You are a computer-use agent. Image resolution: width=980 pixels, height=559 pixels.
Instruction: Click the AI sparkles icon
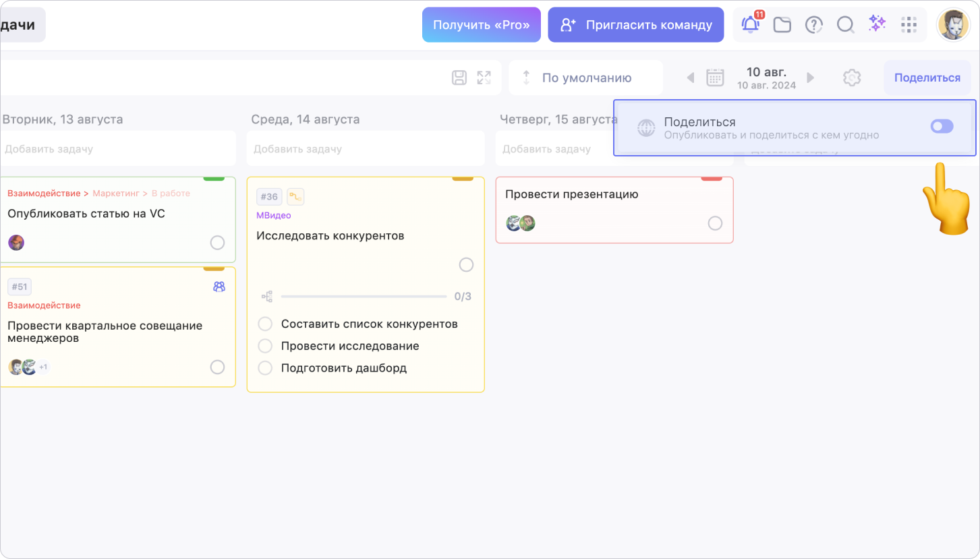[x=877, y=24]
